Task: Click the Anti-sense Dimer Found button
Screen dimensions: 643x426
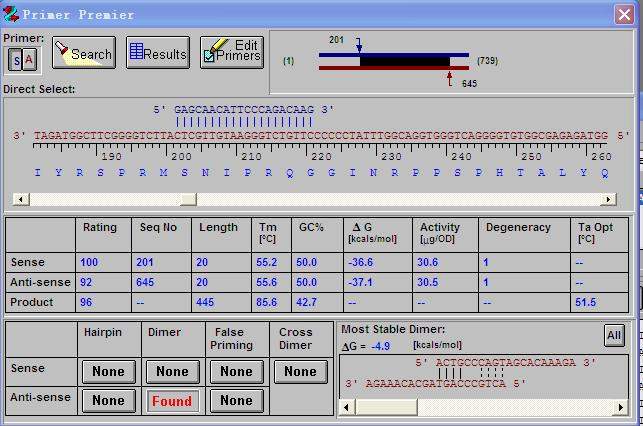Action: coord(173,401)
